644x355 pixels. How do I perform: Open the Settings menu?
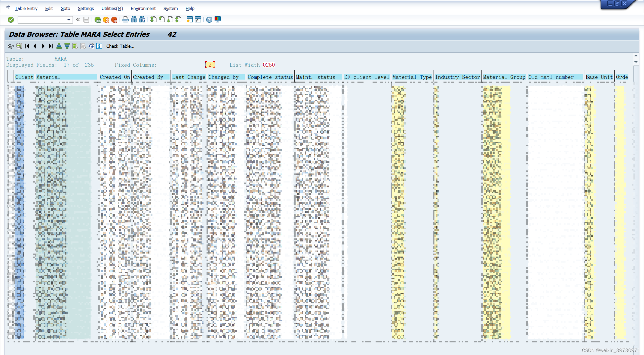pos(86,9)
